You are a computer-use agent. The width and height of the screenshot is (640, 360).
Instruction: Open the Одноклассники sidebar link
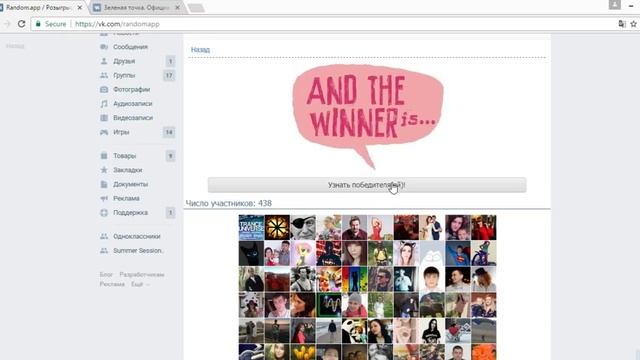(x=137, y=236)
